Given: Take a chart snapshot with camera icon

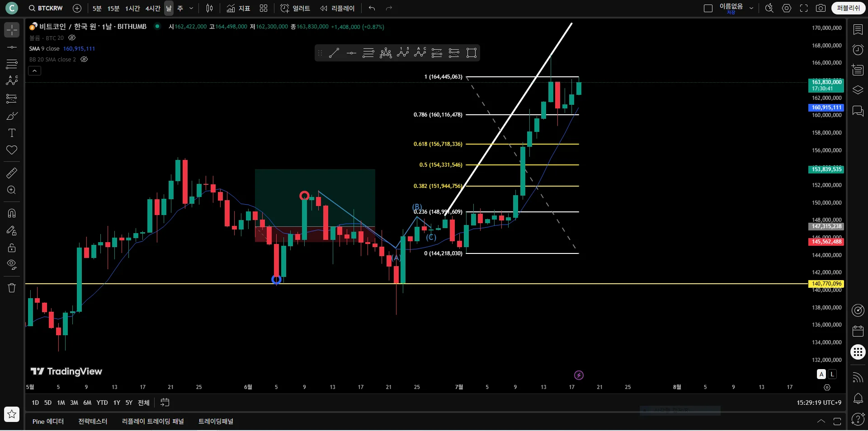Looking at the screenshot, I should pyautogui.click(x=821, y=8).
